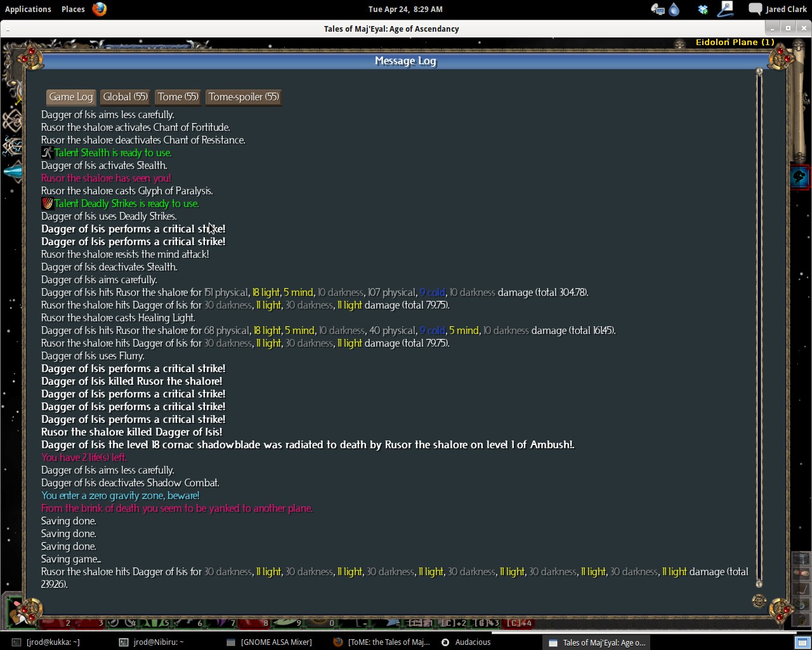812x650 pixels.
Task: Launch Firefox from the top panel
Action: [100, 9]
